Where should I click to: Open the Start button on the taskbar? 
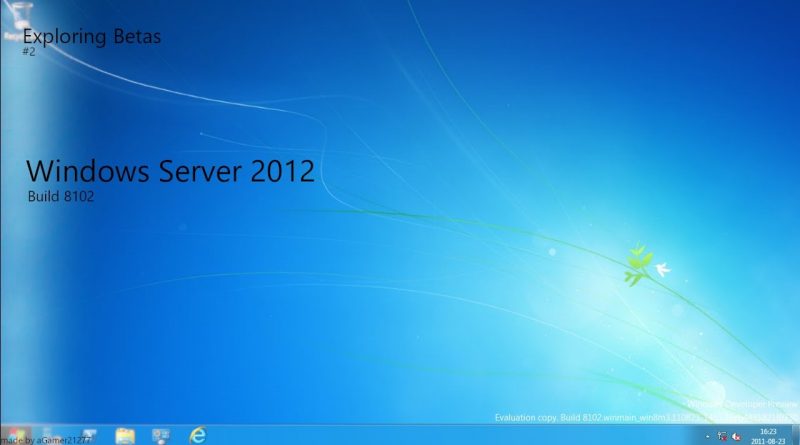(16, 435)
